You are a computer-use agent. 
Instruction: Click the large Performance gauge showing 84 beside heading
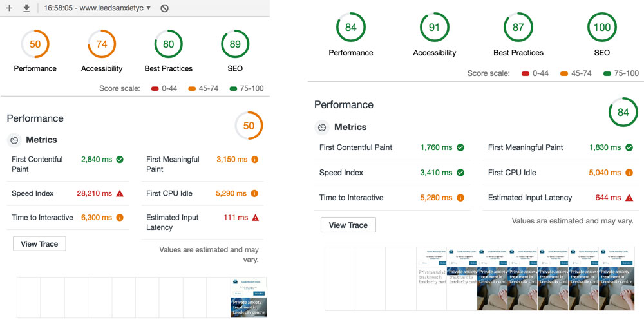[623, 112]
